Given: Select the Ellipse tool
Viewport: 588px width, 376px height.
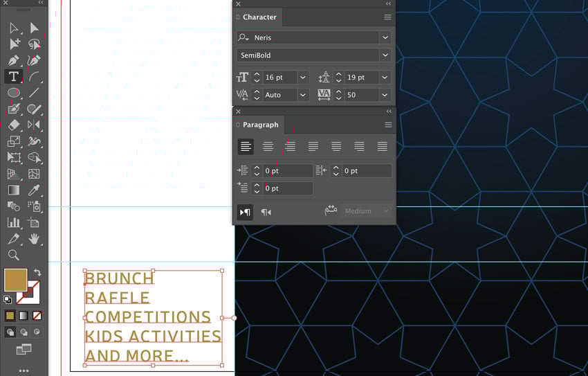Looking at the screenshot, I should point(14,92).
